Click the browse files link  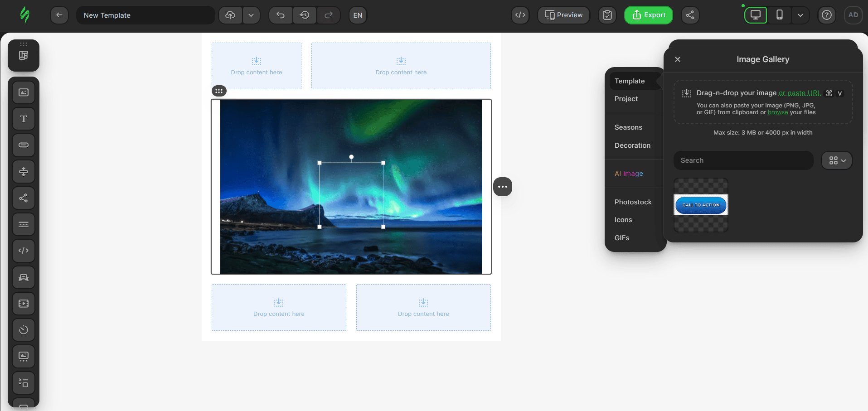(x=777, y=112)
